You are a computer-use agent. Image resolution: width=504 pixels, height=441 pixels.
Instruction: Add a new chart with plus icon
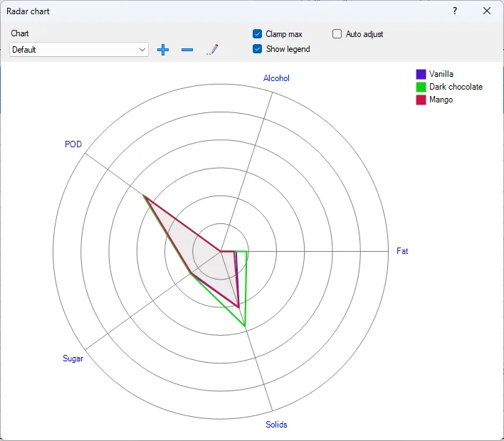pos(163,50)
